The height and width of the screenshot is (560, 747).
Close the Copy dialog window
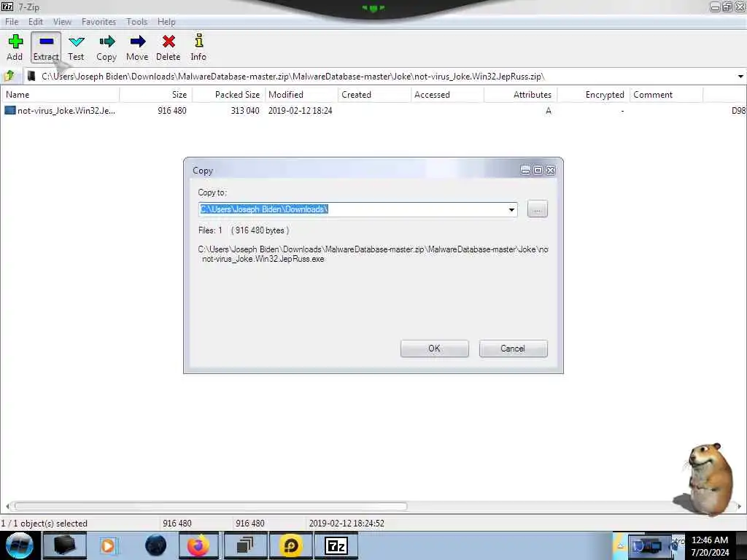tap(551, 170)
